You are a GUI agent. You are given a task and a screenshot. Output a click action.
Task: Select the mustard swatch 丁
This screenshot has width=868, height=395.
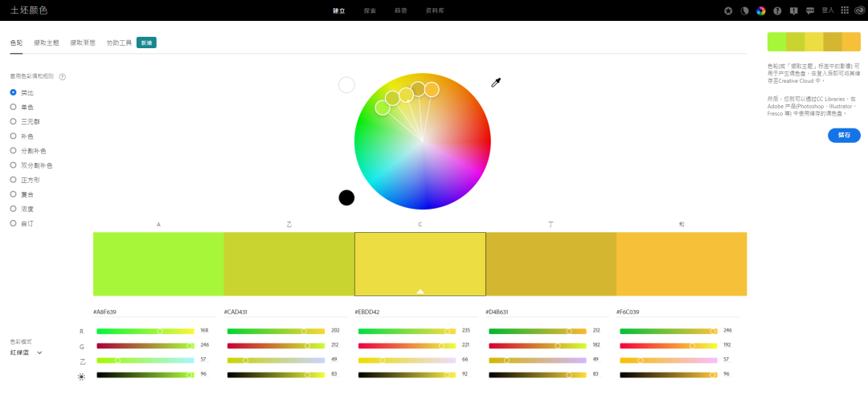[551, 264]
